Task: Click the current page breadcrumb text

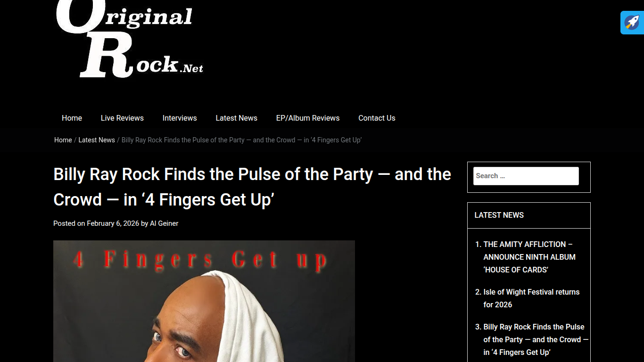Action: [x=241, y=140]
